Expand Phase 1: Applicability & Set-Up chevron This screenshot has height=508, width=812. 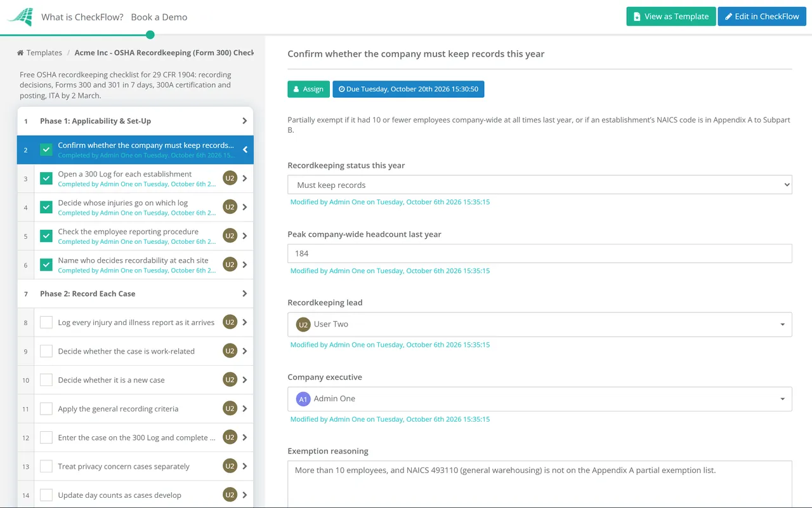coord(245,121)
